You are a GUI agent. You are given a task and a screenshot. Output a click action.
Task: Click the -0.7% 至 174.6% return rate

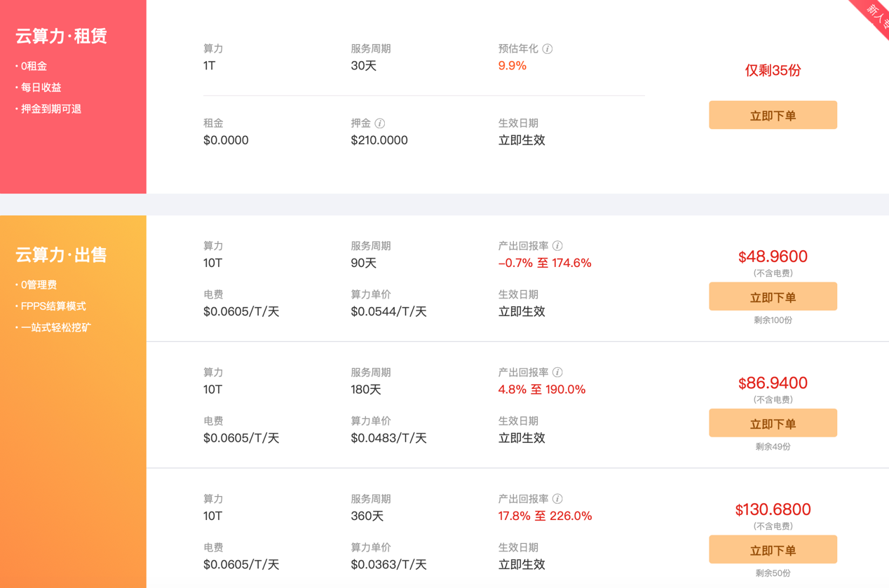(x=545, y=264)
